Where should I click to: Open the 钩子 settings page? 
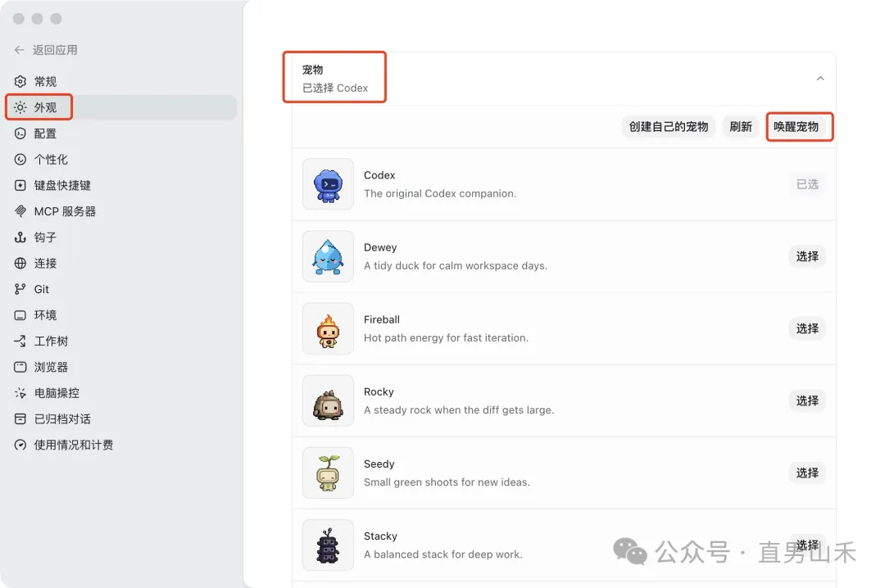[x=121, y=237]
